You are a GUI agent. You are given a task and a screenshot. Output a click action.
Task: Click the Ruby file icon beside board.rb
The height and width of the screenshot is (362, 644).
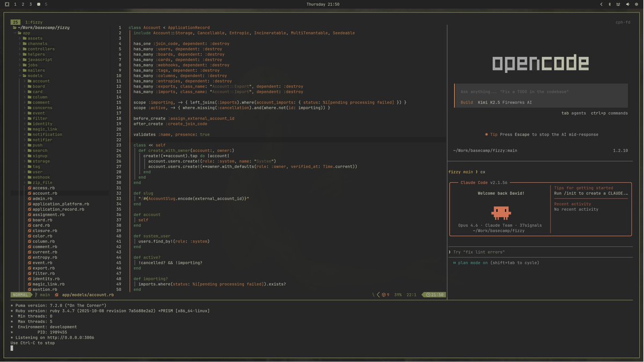(x=30, y=220)
